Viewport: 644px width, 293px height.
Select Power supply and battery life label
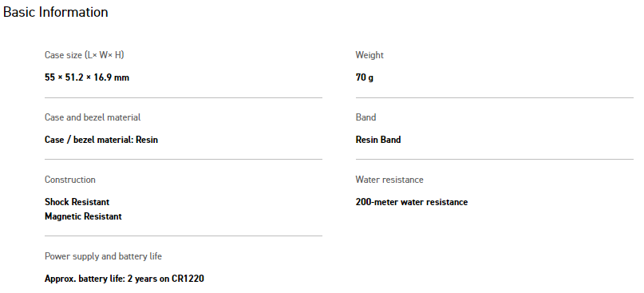(x=103, y=256)
